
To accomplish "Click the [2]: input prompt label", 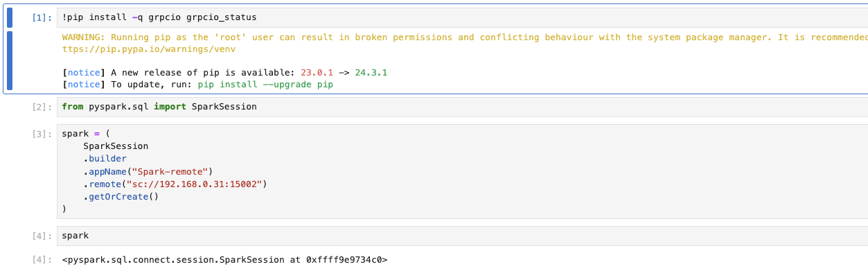I will pos(42,107).
